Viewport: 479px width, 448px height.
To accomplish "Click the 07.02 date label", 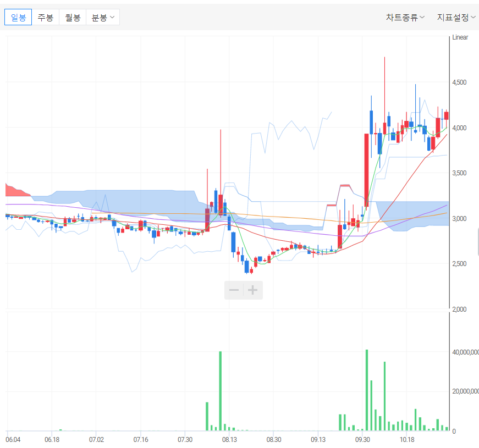I will click(x=96, y=440).
